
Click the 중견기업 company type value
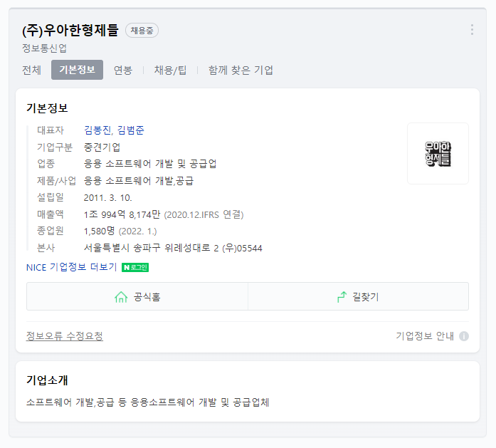tap(102, 147)
